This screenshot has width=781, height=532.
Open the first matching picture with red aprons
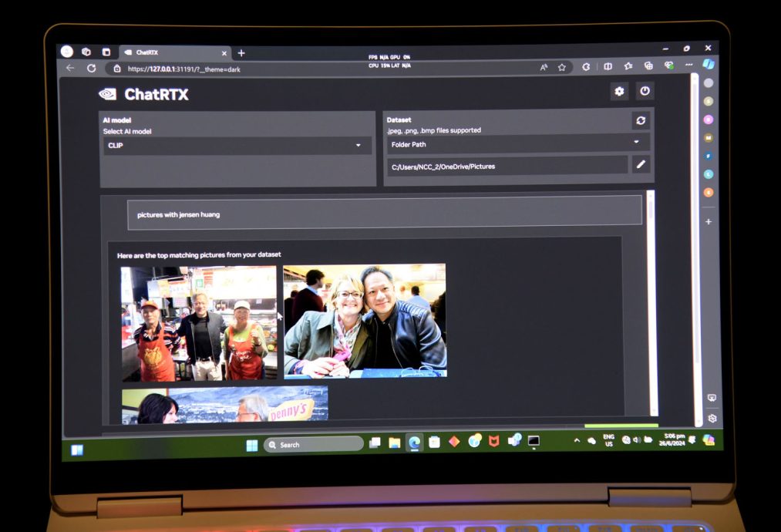pos(199,323)
